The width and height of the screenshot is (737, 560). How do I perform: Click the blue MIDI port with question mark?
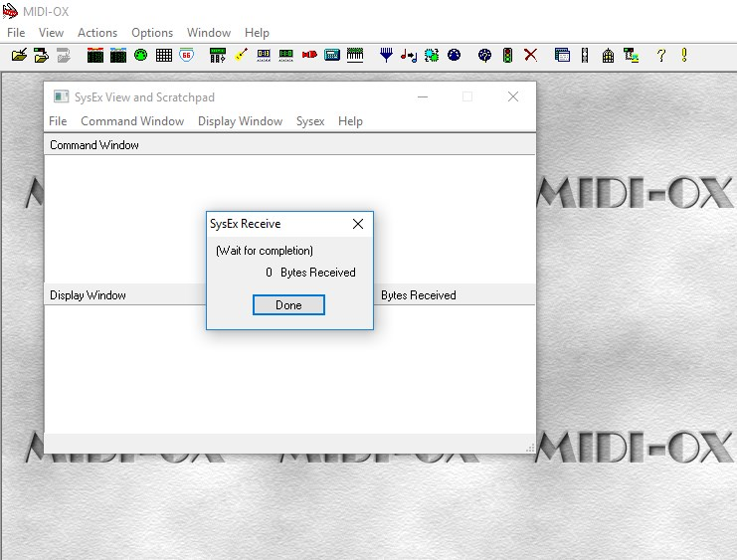pos(484,55)
